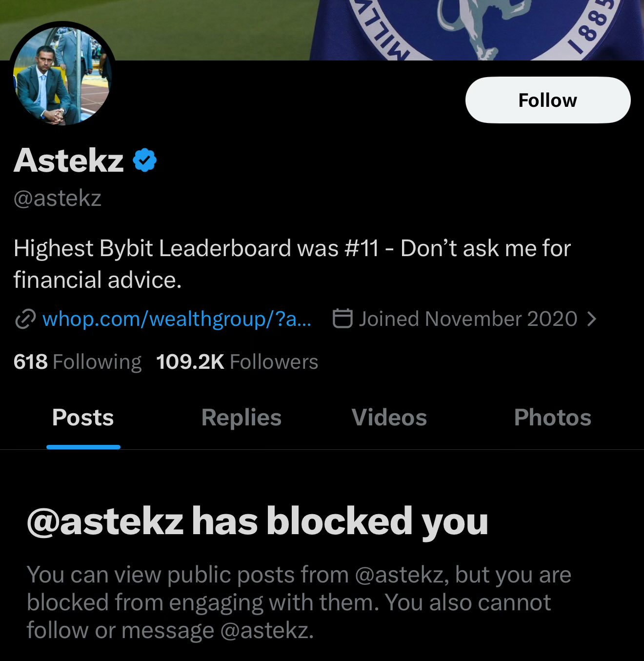Open the Astekz profile picture
This screenshot has height=661, width=644.
[62, 76]
